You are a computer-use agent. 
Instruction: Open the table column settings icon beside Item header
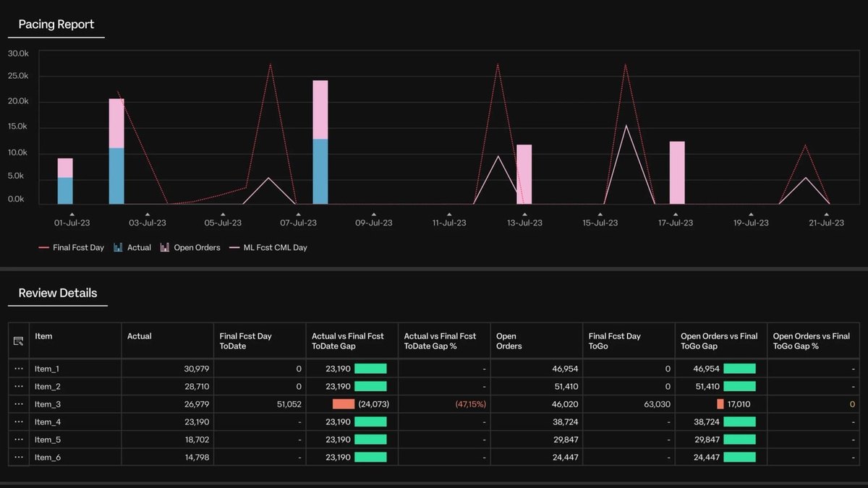tap(19, 341)
